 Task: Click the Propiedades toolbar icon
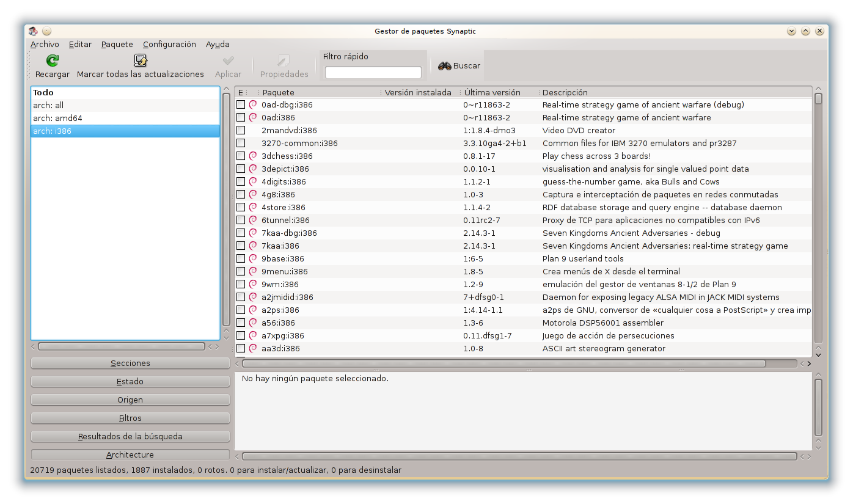[x=284, y=60]
